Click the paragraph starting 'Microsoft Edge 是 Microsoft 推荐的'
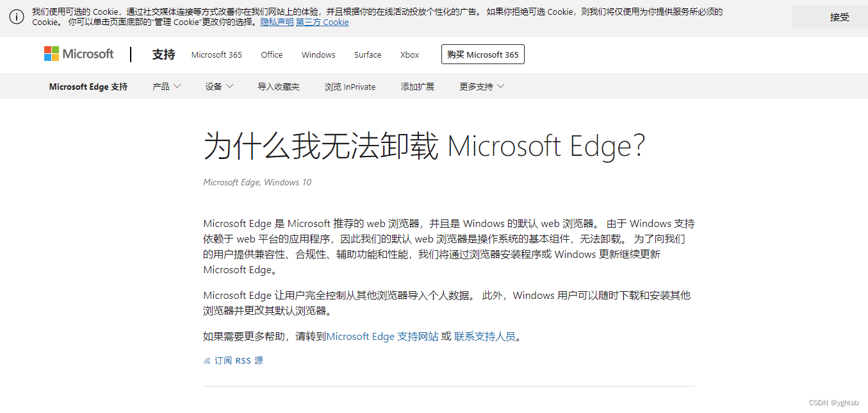This screenshot has width=868, height=413. pos(448,247)
